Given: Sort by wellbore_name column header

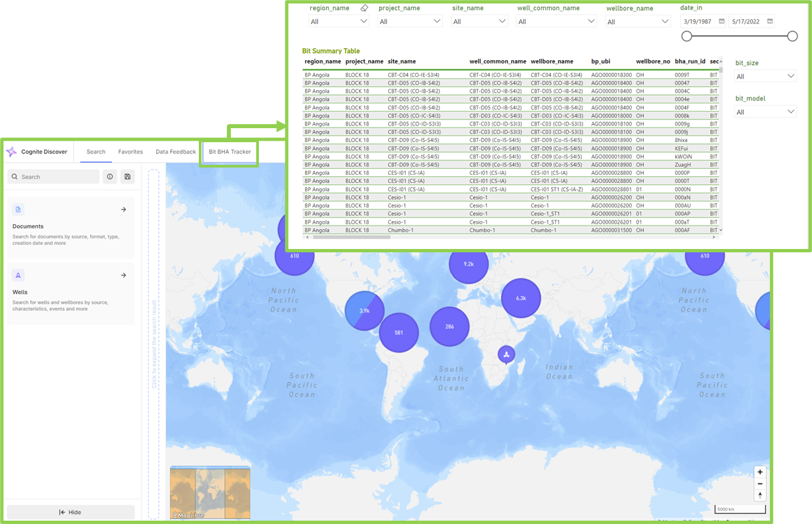Looking at the screenshot, I should point(552,61).
